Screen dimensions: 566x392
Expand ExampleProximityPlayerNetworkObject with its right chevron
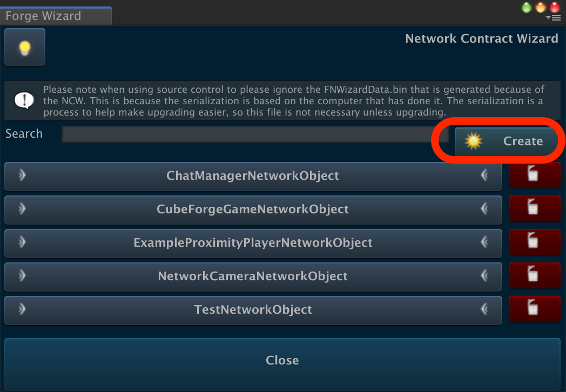coord(484,242)
